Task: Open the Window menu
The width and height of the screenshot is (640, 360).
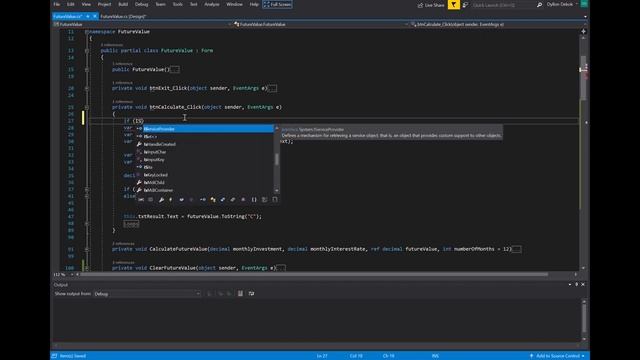Action: click(x=234, y=4)
